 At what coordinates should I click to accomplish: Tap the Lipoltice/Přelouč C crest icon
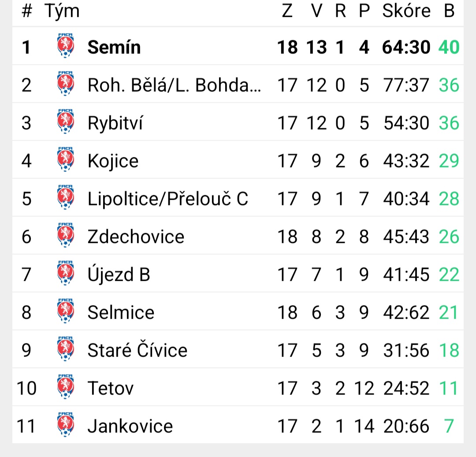65,197
